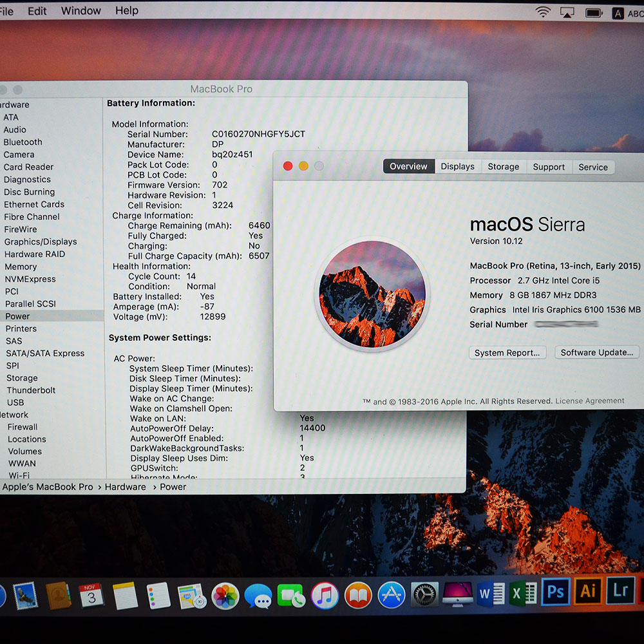The width and height of the screenshot is (644, 644).
Task: Launch Microsoft Excel from the dock
Action: (523, 593)
